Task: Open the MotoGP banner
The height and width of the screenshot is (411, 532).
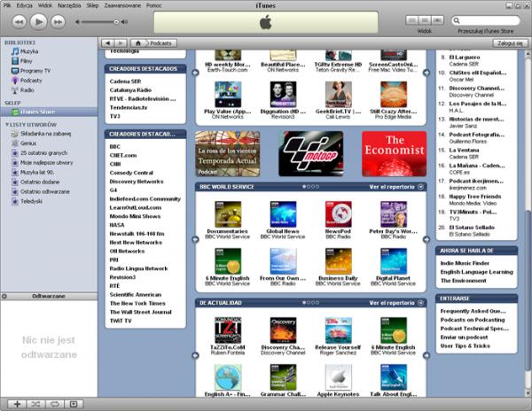Action: pos(311,154)
